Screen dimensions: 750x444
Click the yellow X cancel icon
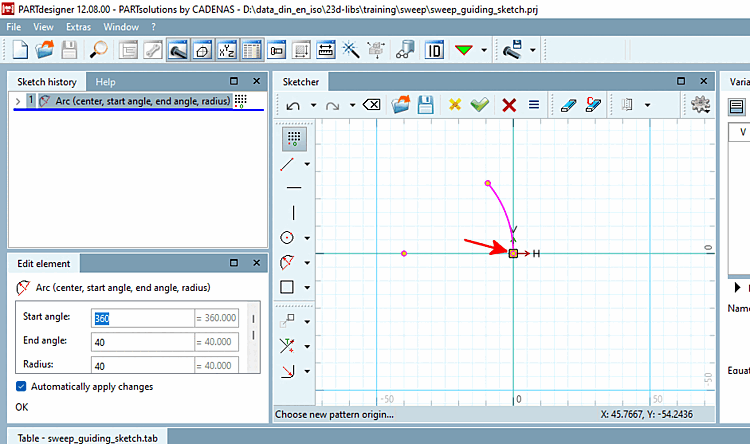[x=455, y=104]
